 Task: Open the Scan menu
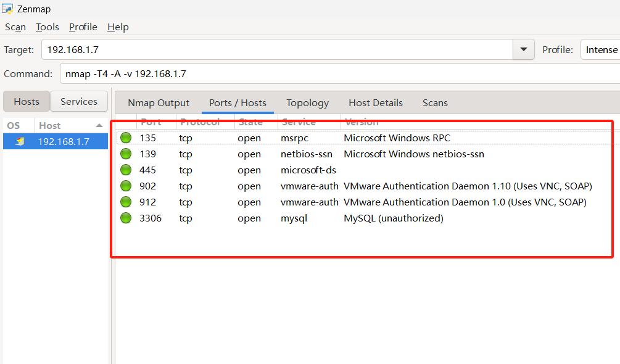click(x=15, y=27)
